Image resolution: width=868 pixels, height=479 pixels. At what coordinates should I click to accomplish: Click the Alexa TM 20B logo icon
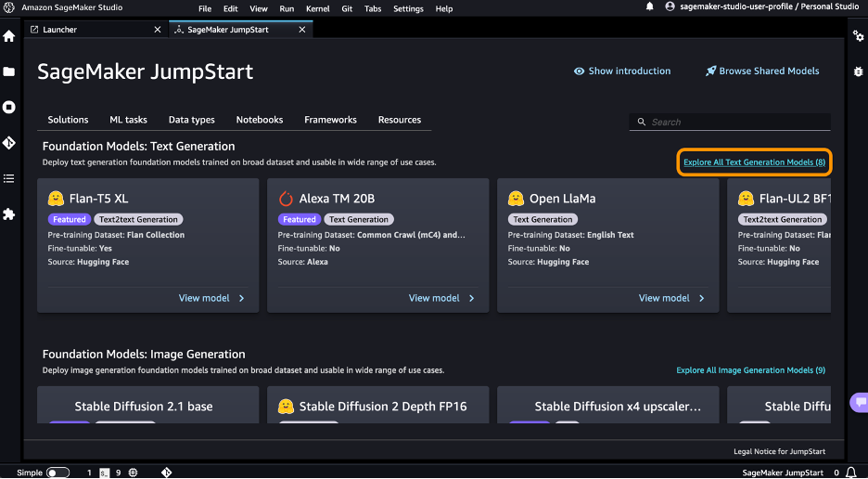(x=286, y=199)
